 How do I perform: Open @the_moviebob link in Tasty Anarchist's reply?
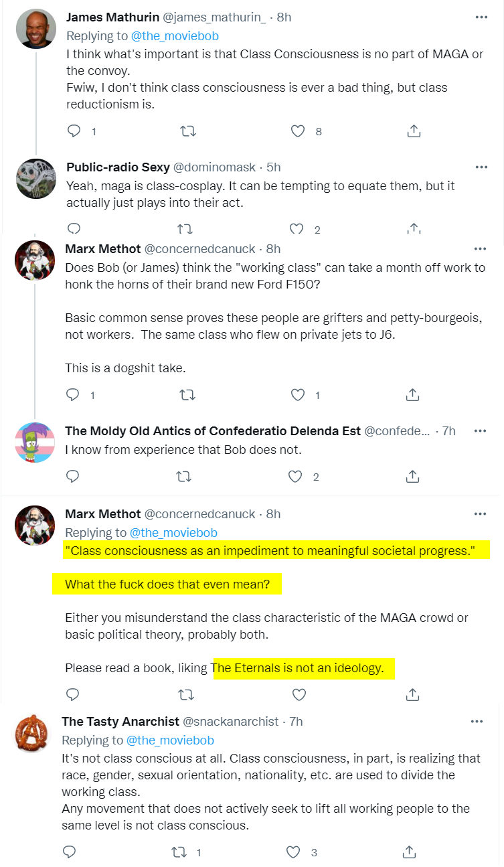pyautogui.click(x=170, y=740)
